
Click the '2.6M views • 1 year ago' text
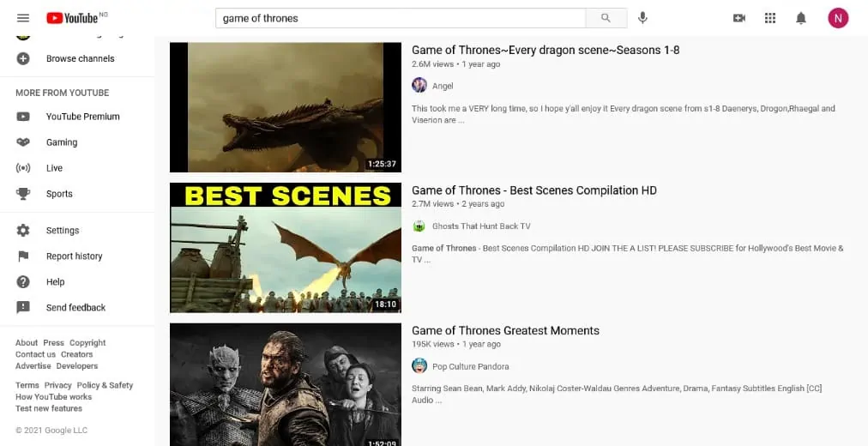pos(456,64)
